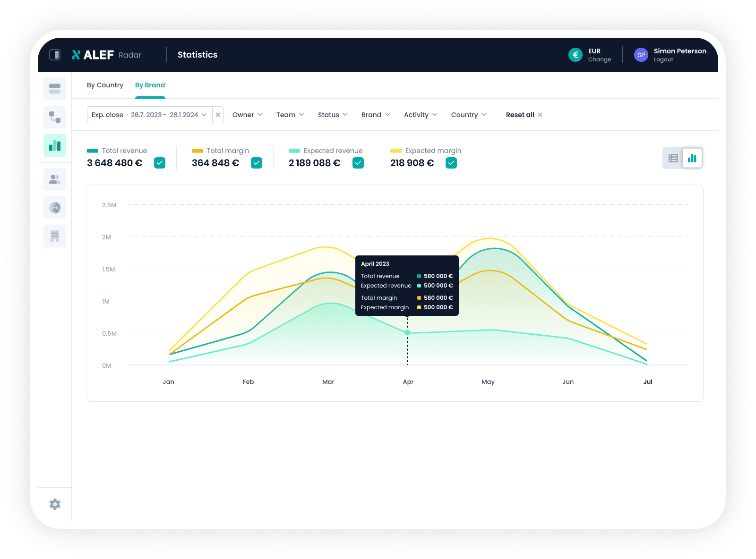The image size is (756, 559).
Task: Click the Statistics page title
Action: 198,55
